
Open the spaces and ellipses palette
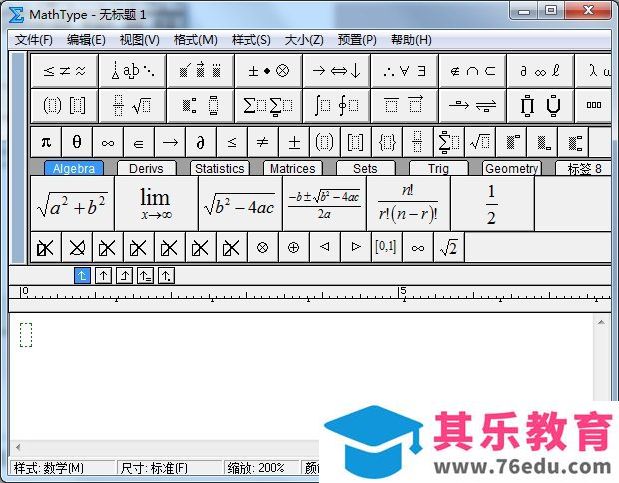click(x=132, y=71)
